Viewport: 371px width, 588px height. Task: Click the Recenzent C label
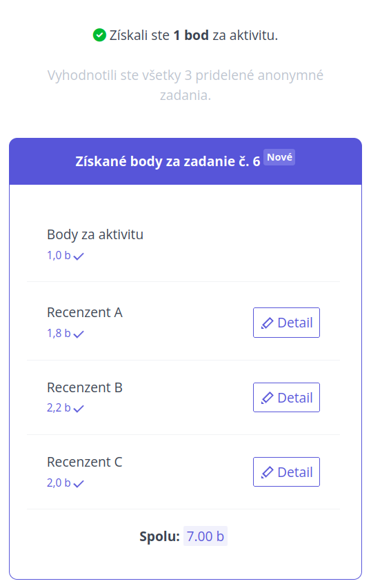(x=85, y=462)
